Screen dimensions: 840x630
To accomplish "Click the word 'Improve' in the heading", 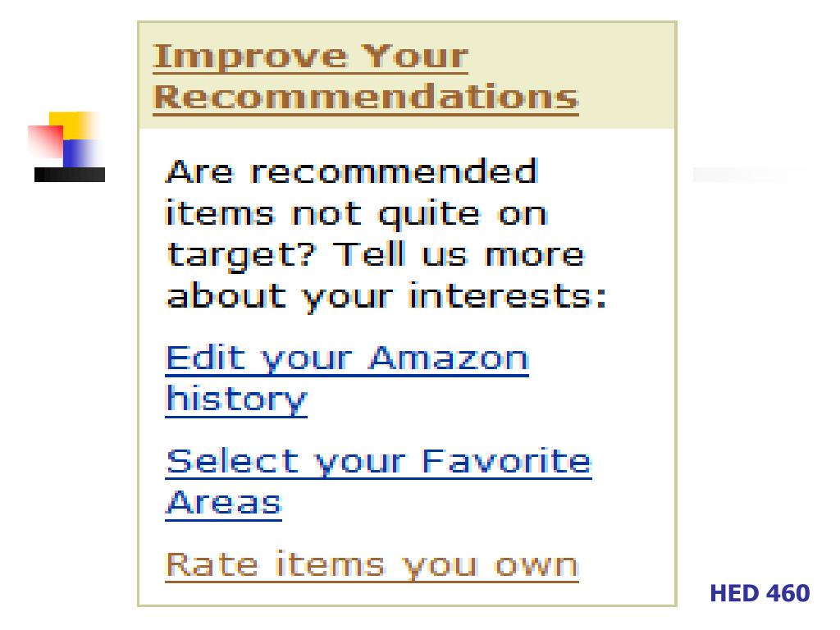I will click(x=249, y=58).
